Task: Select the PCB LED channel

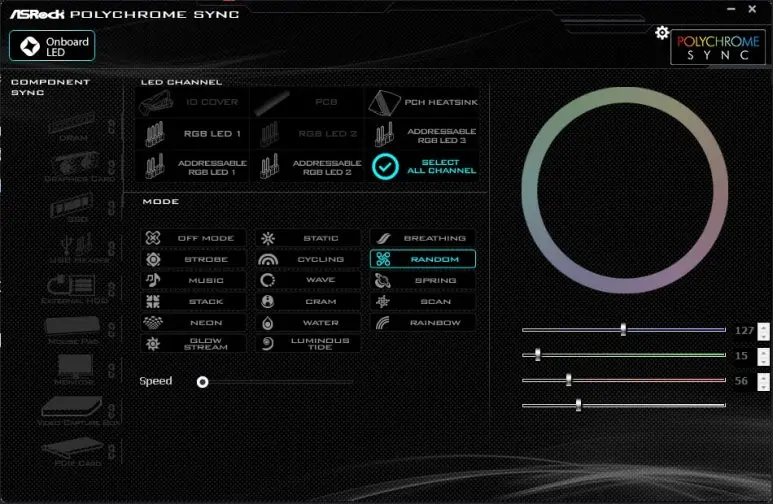Action: [x=307, y=102]
